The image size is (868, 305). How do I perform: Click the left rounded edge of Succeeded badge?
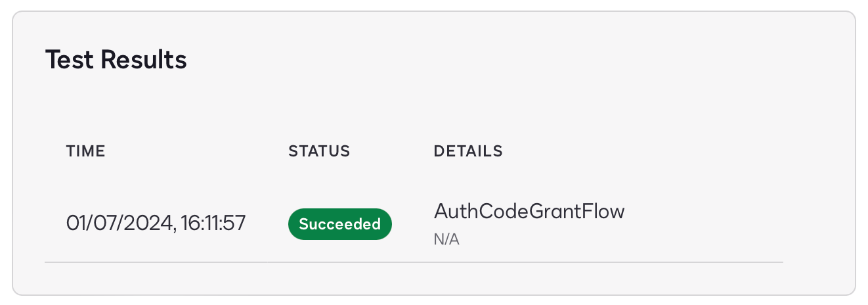click(293, 224)
